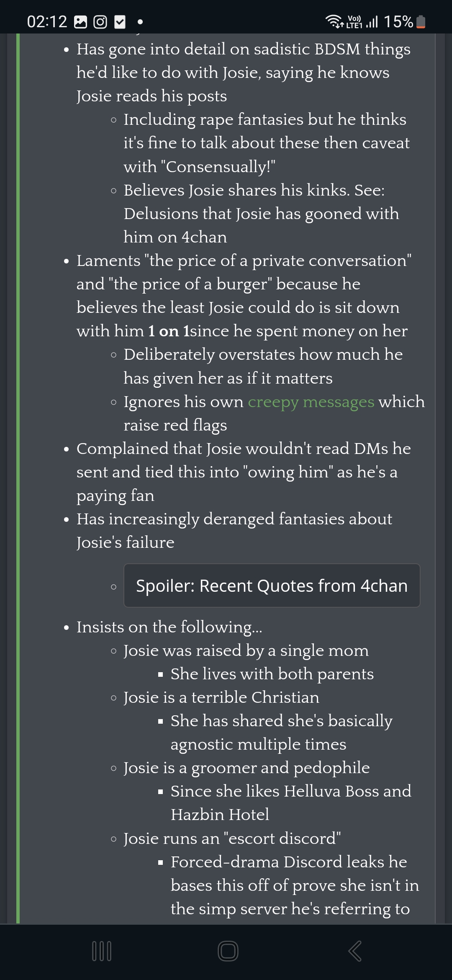Tap the Instagram notification icon
Screen dimensions: 452x980
coord(100,22)
